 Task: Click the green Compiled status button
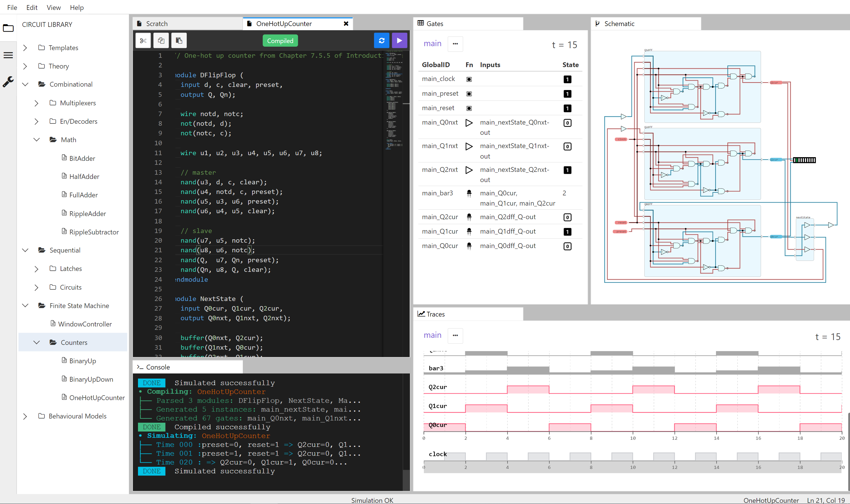pos(280,41)
